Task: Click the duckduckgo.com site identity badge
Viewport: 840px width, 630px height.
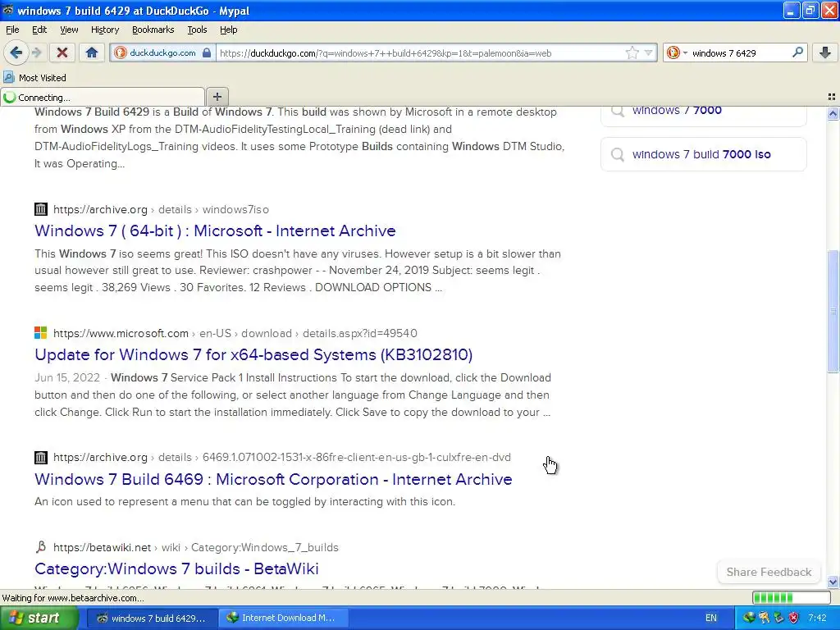Action: 163,52
